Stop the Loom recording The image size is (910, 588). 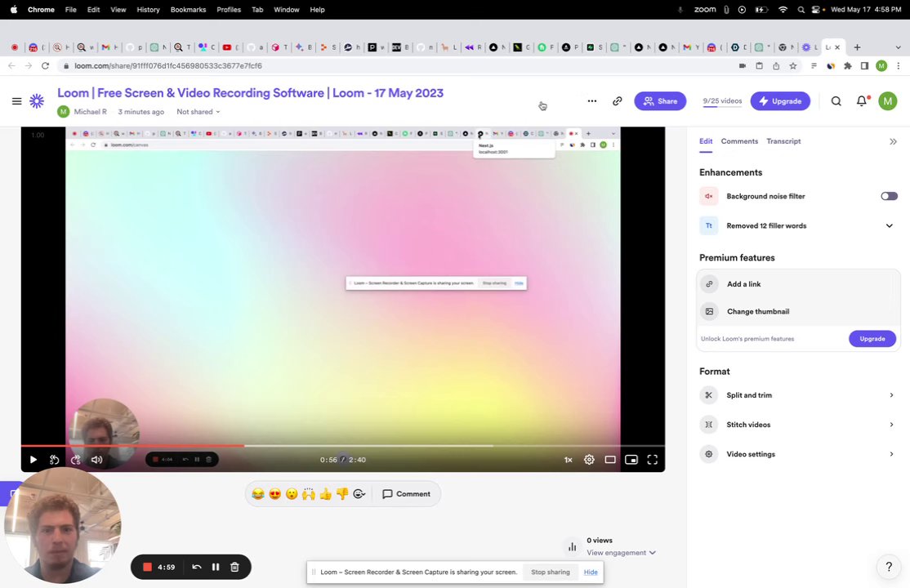pyautogui.click(x=147, y=567)
